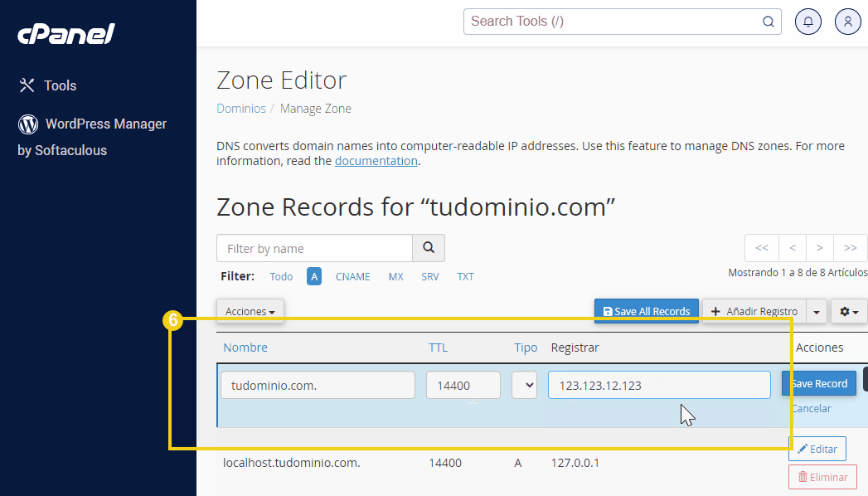
Task: Select localhost.tudominio.com. name text
Action: point(291,463)
